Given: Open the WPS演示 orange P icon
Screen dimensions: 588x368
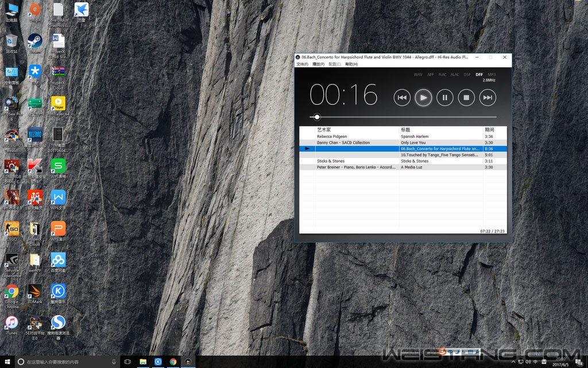Looking at the screenshot, I should pos(58,231).
